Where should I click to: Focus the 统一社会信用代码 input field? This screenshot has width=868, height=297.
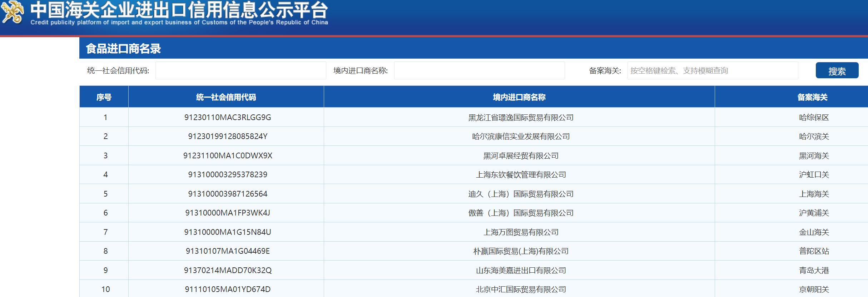240,70
